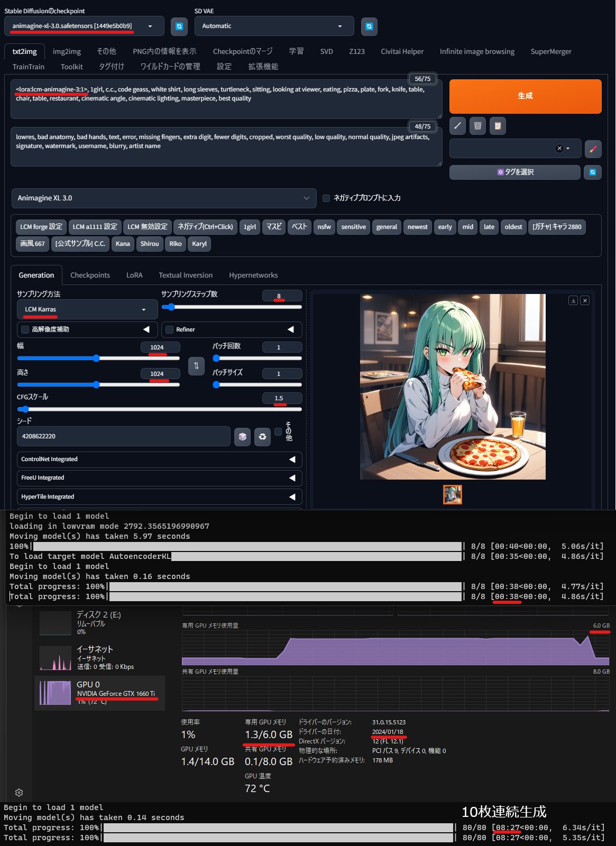Click the seed input field
Screen dimensions: 616x846
coord(124,437)
